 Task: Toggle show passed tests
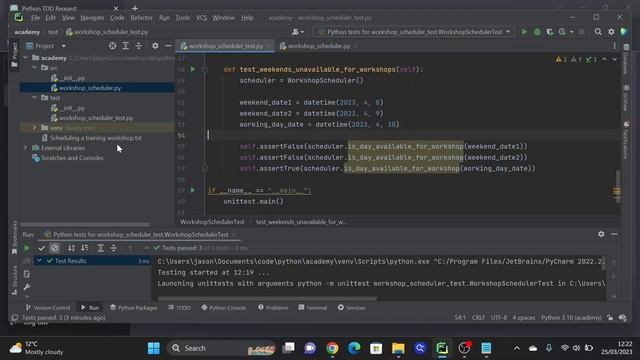pyautogui.click(x=41, y=248)
